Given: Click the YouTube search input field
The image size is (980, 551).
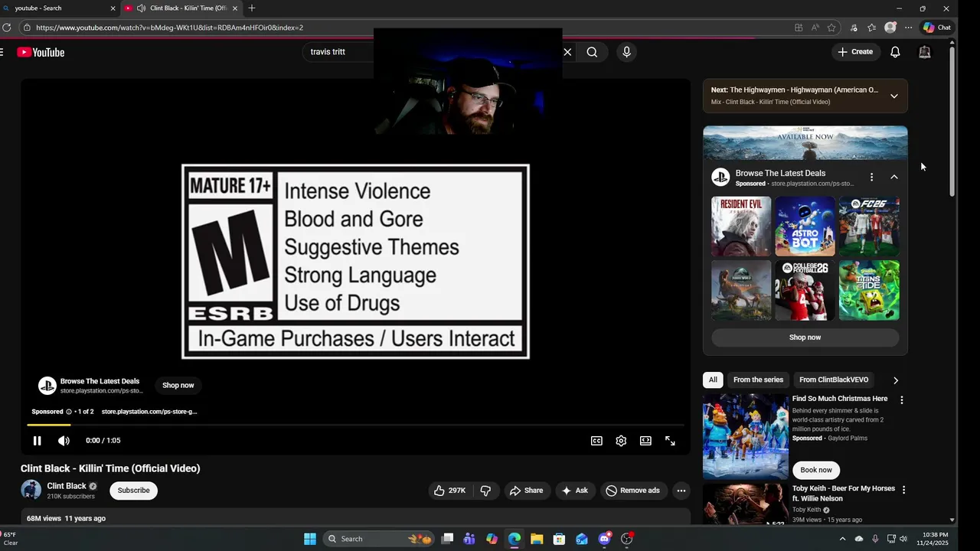Looking at the screenshot, I should pos(341,52).
